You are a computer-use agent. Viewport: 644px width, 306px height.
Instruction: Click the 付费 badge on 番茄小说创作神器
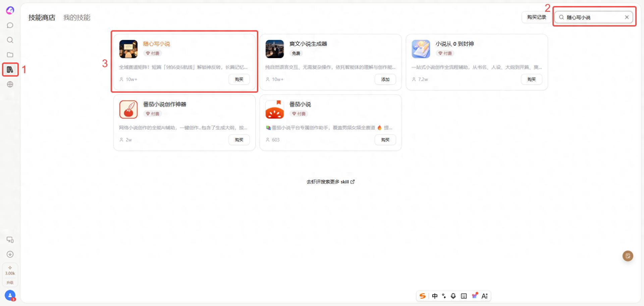pos(153,114)
